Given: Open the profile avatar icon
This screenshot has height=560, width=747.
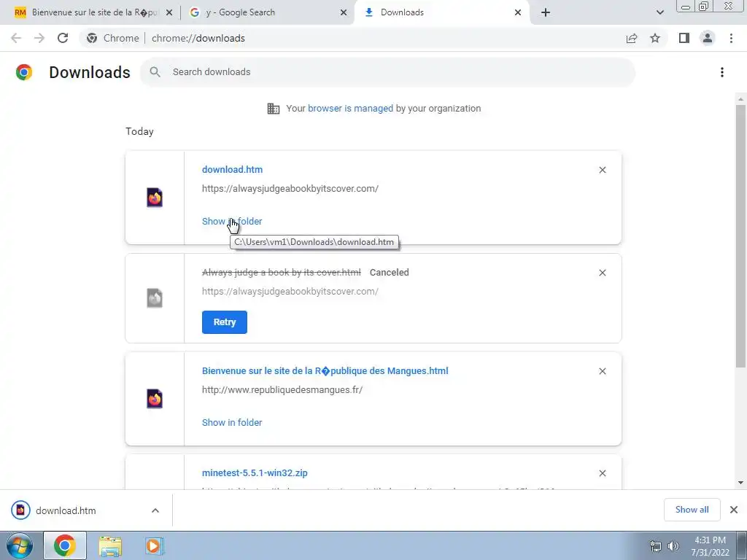Looking at the screenshot, I should pyautogui.click(x=708, y=38).
